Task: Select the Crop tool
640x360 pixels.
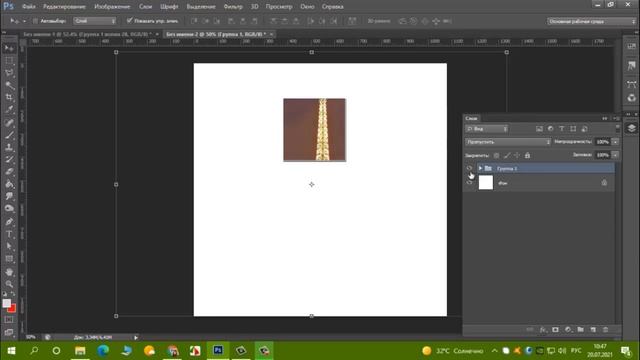Action: click(x=9, y=98)
